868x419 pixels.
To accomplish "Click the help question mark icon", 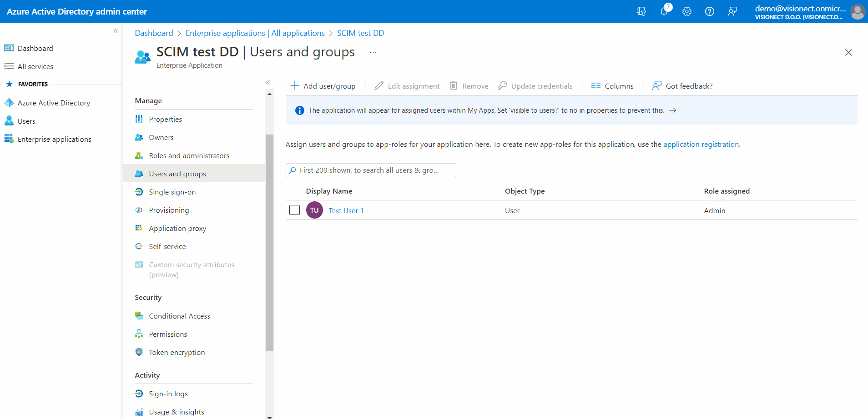I will point(710,11).
